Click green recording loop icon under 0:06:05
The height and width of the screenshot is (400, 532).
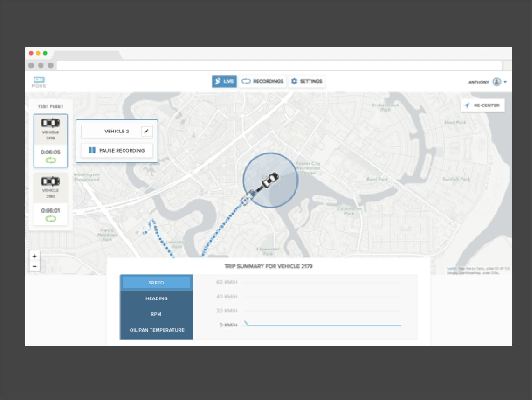51,160
